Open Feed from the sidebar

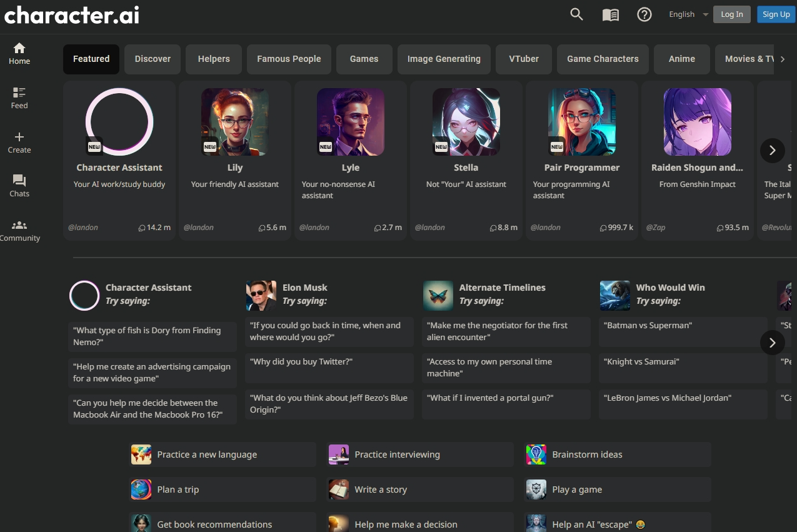pyautogui.click(x=19, y=98)
